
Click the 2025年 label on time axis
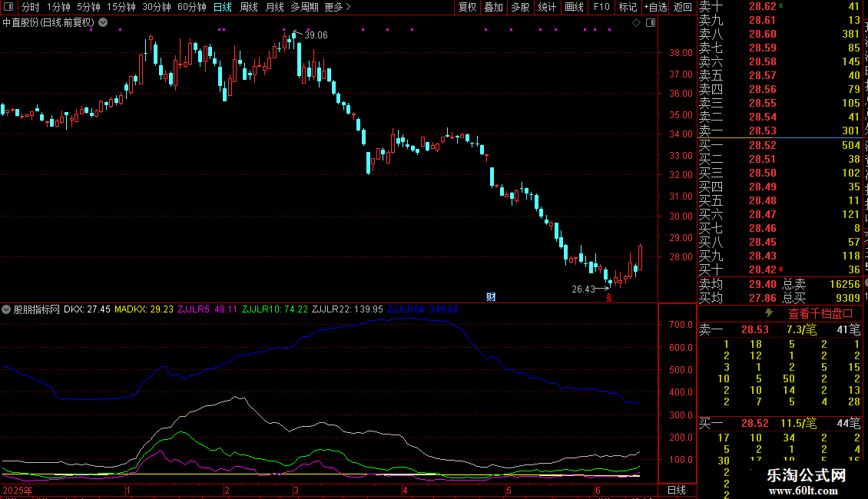click(18, 490)
